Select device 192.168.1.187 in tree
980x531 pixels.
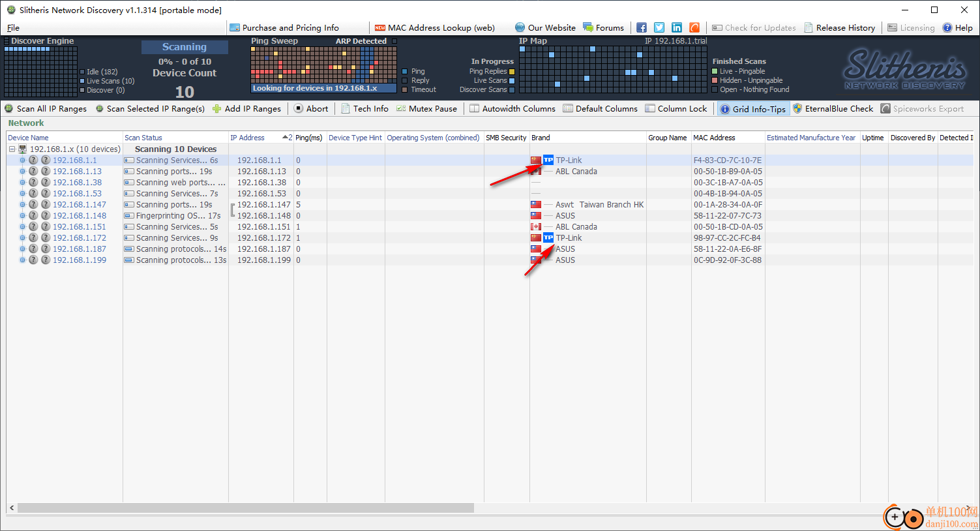pos(79,249)
